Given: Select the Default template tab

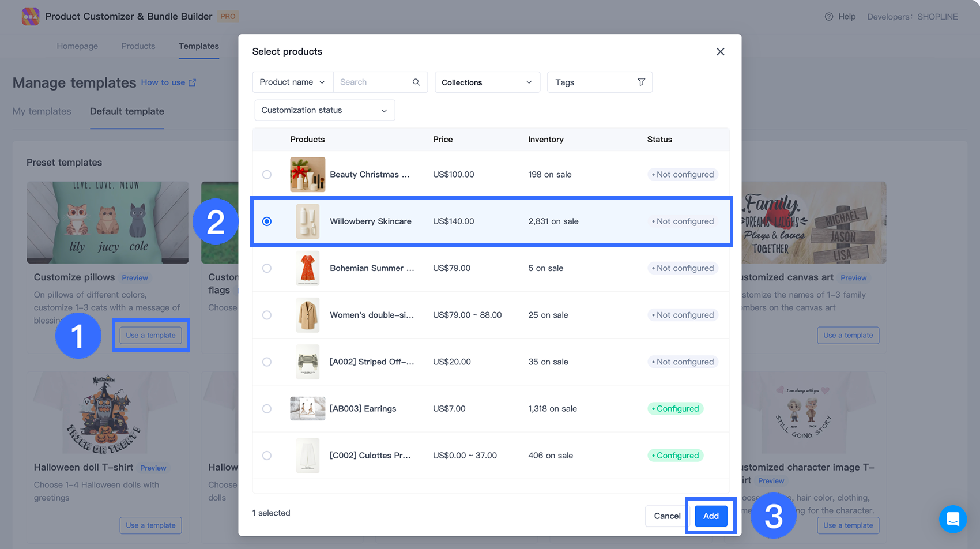Looking at the screenshot, I should [x=127, y=111].
